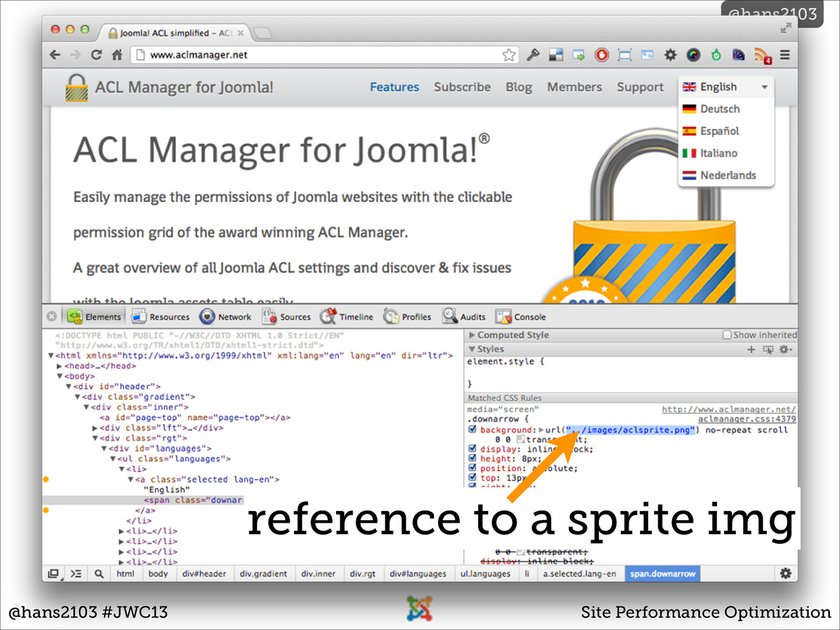Image resolution: width=840 pixels, height=630 pixels.
Task: Click the green bug extension icon
Action: [716, 55]
